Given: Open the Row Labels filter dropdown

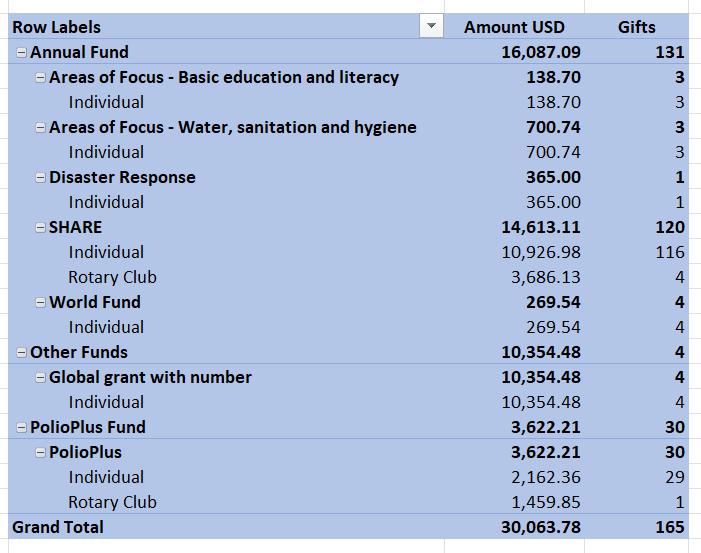Looking at the screenshot, I should 431,26.
